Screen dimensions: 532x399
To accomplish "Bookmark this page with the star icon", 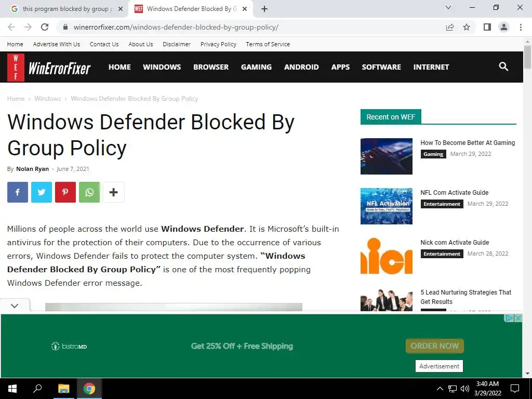I will click(467, 27).
